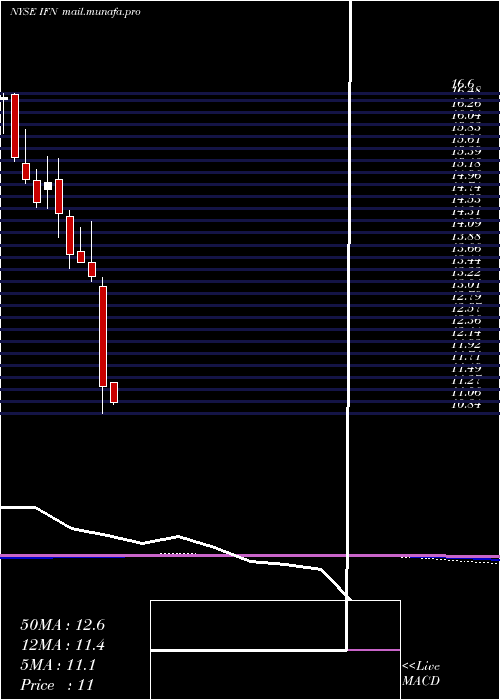The image size is (500, 700).
Task: Click the 16.04 price axis label
Action: [x=466, y=115]
